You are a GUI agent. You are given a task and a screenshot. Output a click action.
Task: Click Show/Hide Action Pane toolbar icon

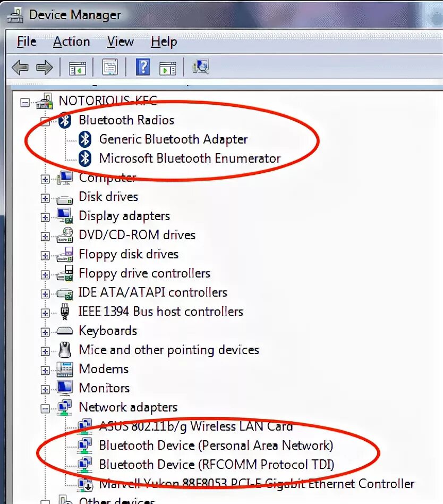(168, 68)
